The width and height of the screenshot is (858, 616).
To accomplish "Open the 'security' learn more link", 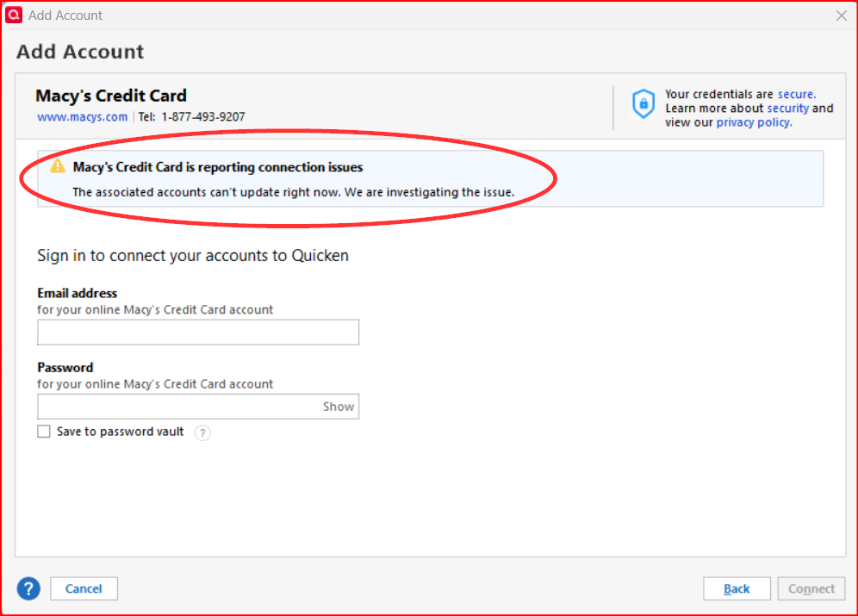I will pyautogui.click(x=787, y=109).
